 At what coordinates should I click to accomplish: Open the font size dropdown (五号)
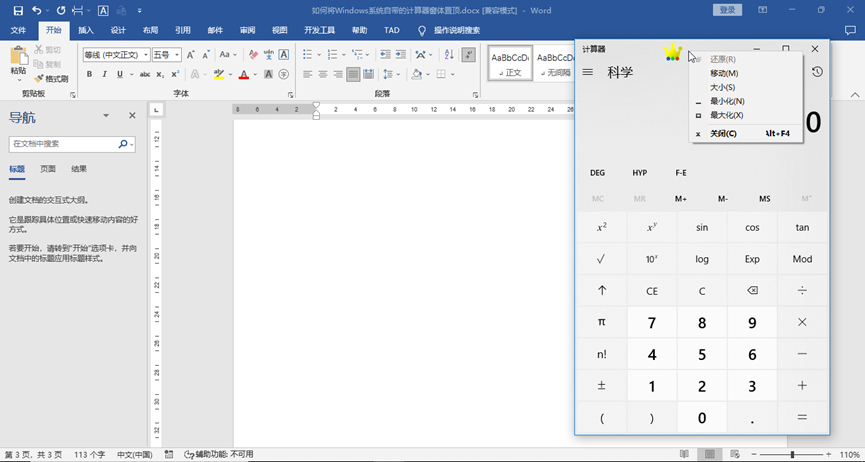click(177, 55)
